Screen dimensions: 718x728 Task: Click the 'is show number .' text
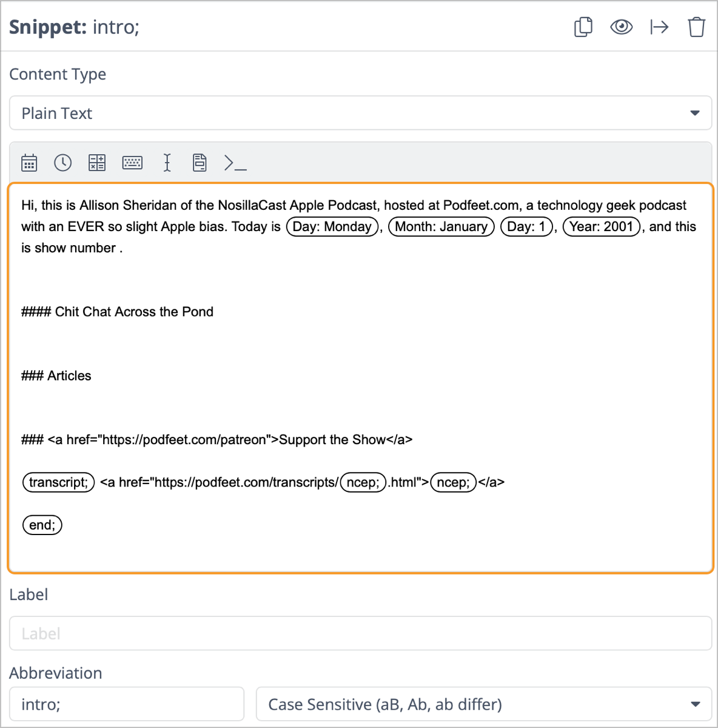coord(72,248)
